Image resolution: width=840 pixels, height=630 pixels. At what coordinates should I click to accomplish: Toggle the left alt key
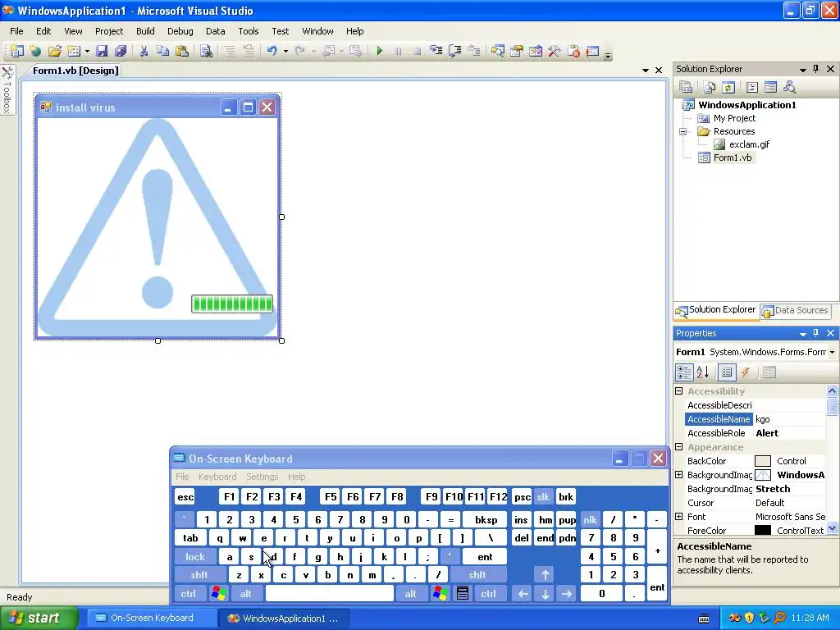click(245, 594)
